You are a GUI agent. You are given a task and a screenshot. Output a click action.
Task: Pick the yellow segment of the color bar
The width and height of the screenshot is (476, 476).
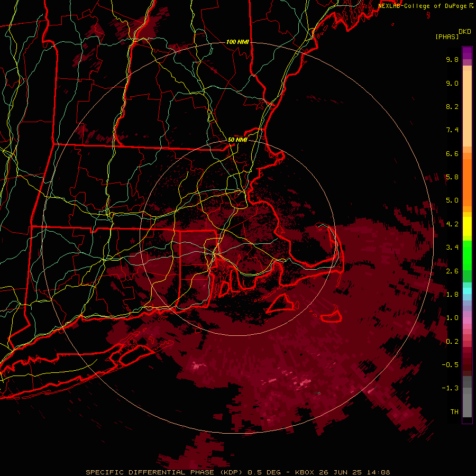[x=467, y=226]
